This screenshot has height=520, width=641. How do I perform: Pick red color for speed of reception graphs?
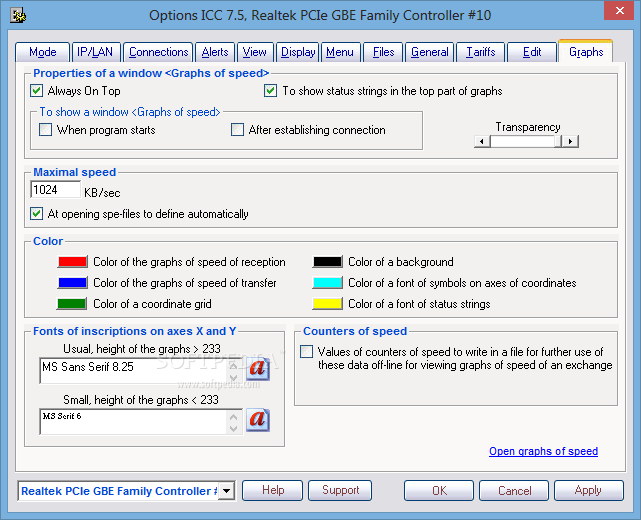(72, 262)
